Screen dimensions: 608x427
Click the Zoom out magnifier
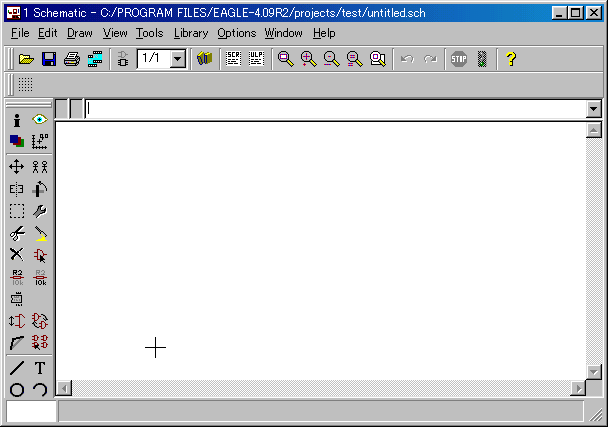[332, 59]
